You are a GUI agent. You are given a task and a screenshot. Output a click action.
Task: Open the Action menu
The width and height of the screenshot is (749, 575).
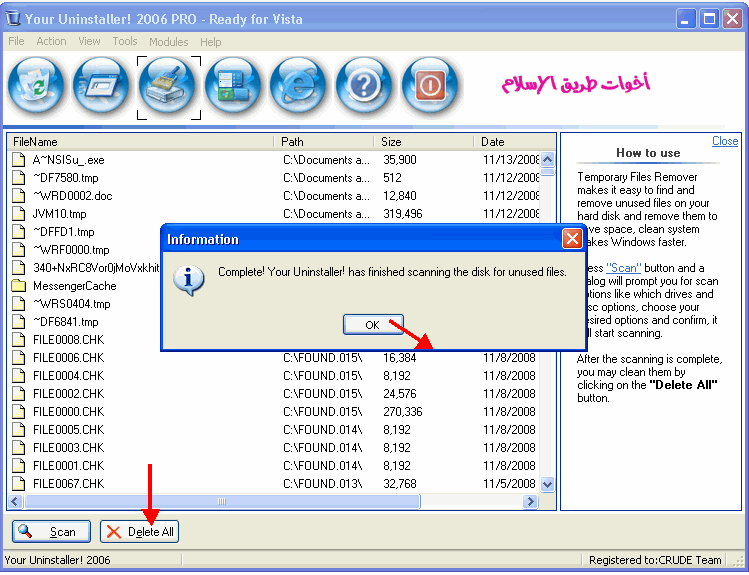point(51,42)
